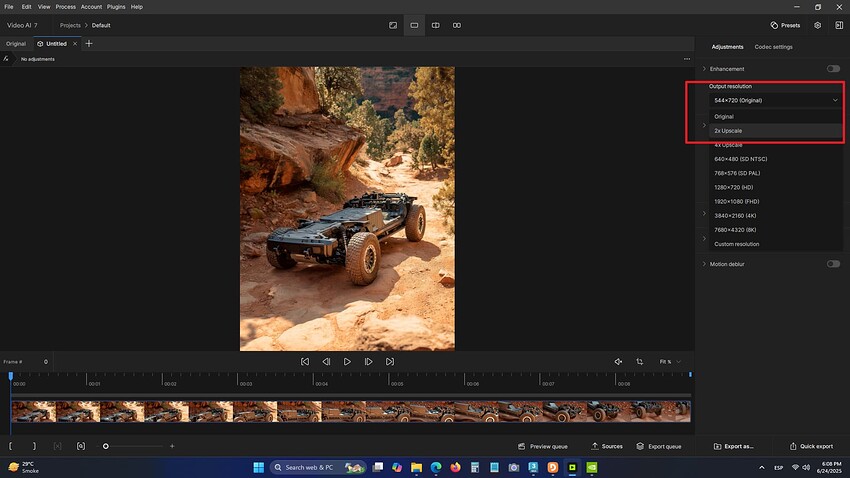Viewport: 850px width, 478px height.
Task: Click the bracketed-circle trim icon
Action: [81, 446]
